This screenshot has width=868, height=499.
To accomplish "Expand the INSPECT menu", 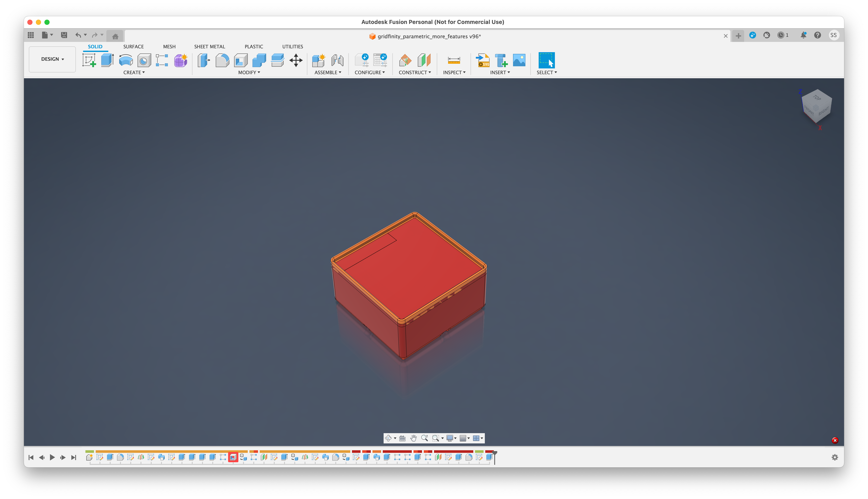I will 454,72.
